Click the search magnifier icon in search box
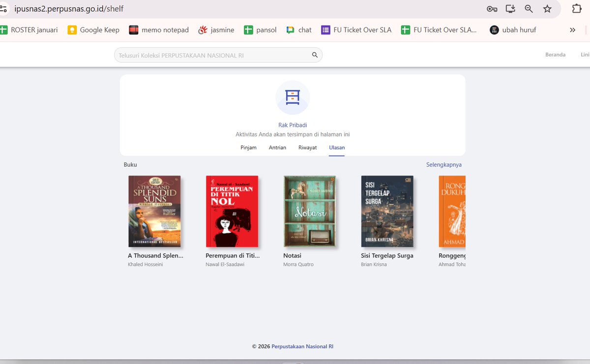This screenshot has height=364, width=590. (315, 55)
